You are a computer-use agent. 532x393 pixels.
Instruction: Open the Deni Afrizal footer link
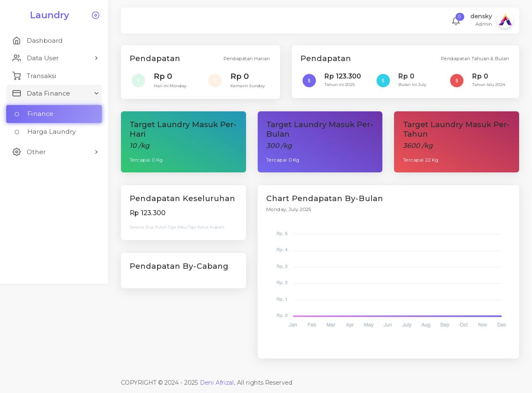click(217, 383)
